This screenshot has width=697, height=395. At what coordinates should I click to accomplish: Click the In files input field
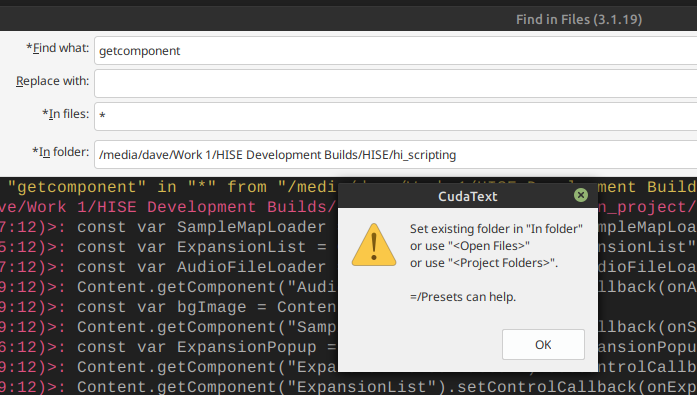tap(396, 116)
